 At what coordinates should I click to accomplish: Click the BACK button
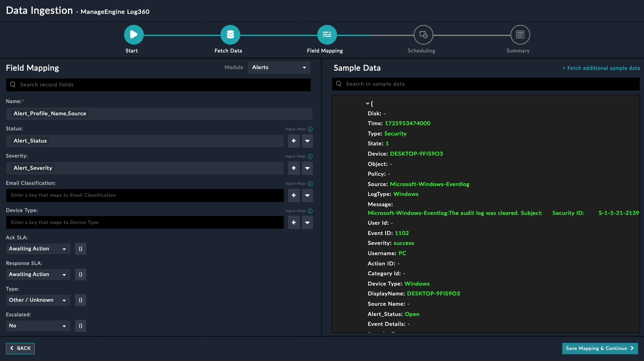[x=20, y=348]
